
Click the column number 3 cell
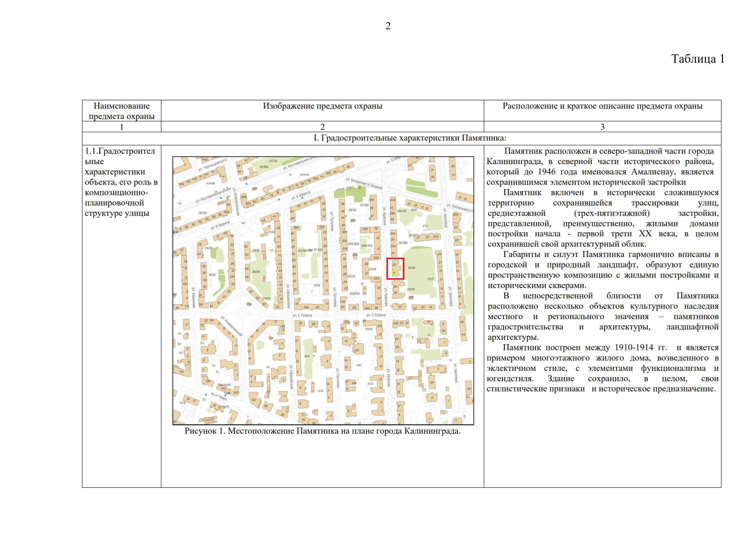pos(602,127)
